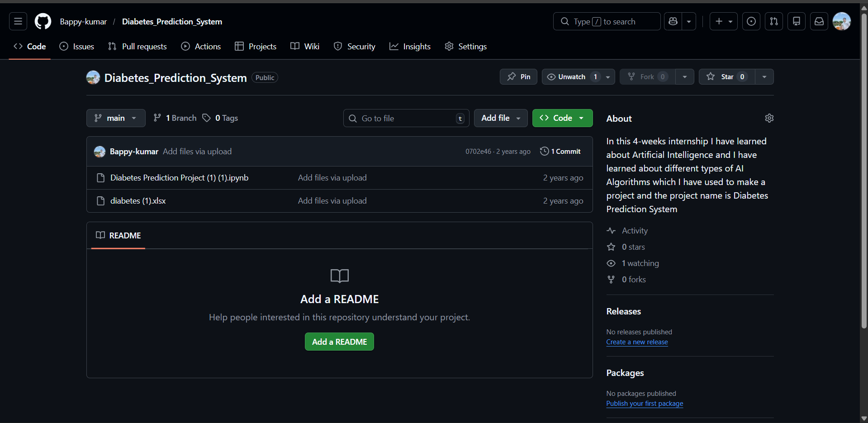Screen dimensions: 868x423
Task: Open the Diabetes Prediction Project notebook file
Action: click(179, 178)
